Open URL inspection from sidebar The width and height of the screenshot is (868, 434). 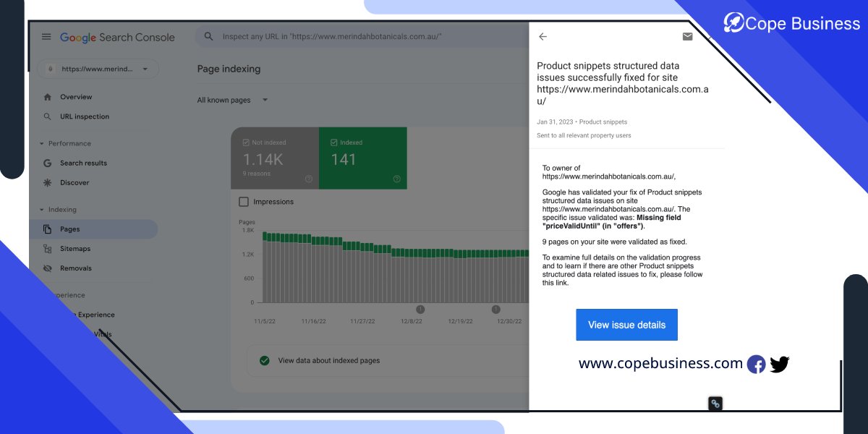85,116
